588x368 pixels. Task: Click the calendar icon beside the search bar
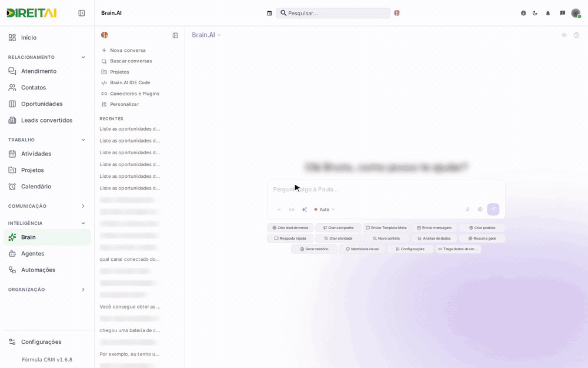click(269, 13)
